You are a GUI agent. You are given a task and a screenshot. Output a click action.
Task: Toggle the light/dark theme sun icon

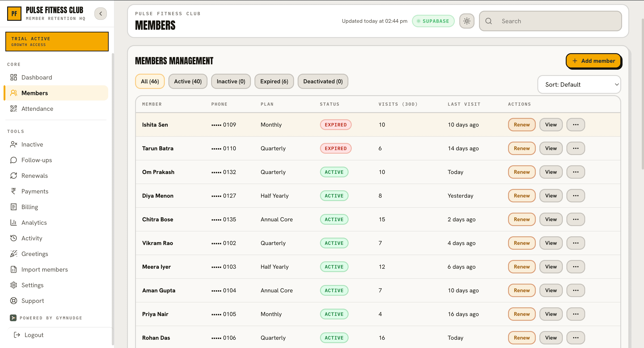pos(466,21)
